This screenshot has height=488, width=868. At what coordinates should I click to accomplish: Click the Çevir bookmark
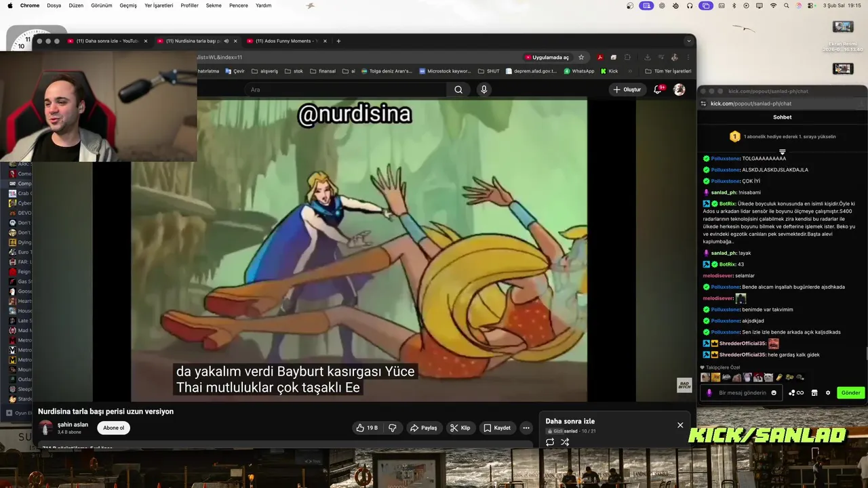point(235,71)
